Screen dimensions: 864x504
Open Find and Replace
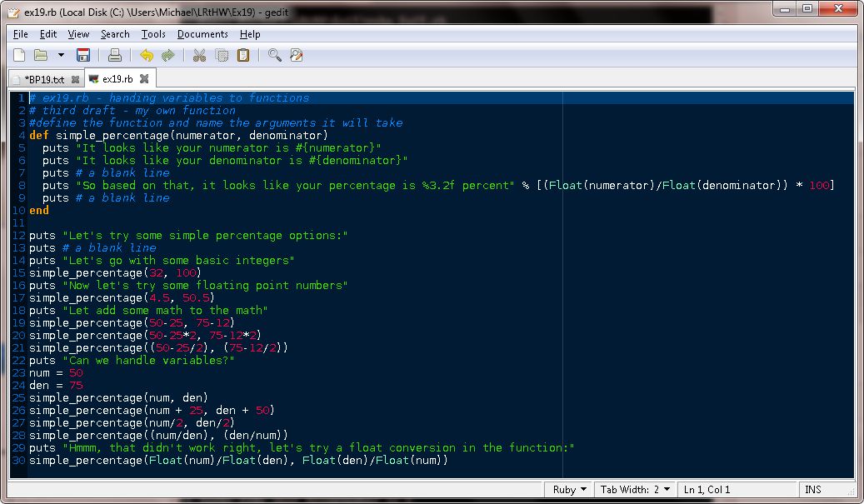click(x=297, y=54)
